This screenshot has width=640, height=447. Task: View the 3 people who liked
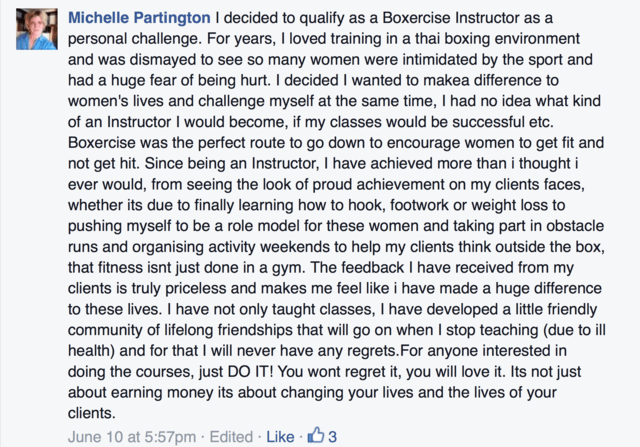click(333, 437)
